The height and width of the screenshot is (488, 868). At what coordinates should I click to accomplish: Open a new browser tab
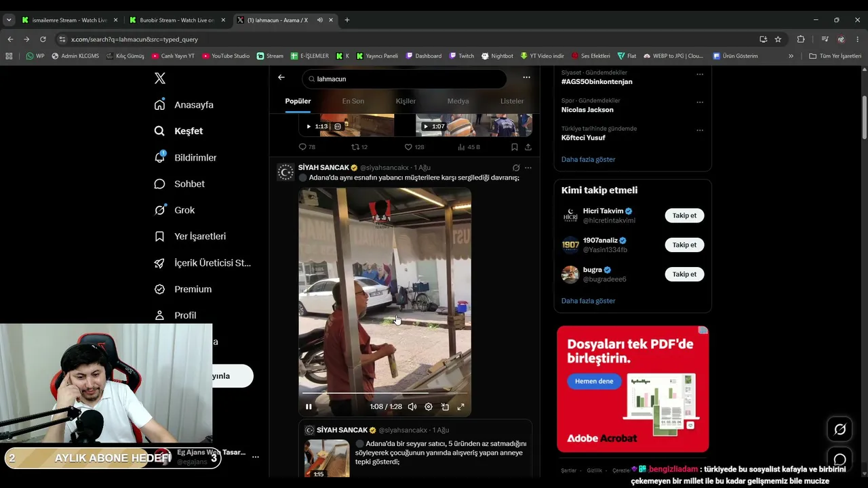click(347, 20)
